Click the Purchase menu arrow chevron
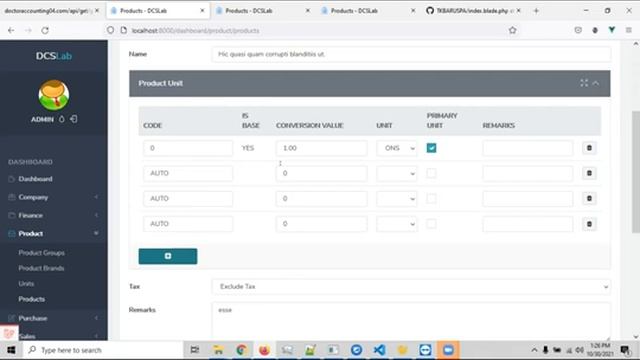Viewport: 640px width, 360px height. [96, 318]
